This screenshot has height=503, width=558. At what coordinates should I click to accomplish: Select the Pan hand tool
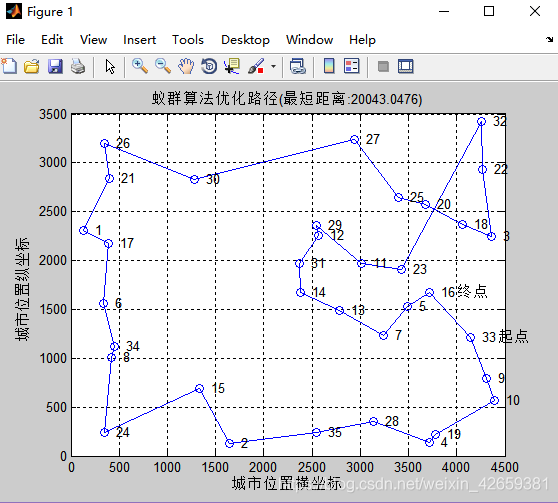[186, 66]
